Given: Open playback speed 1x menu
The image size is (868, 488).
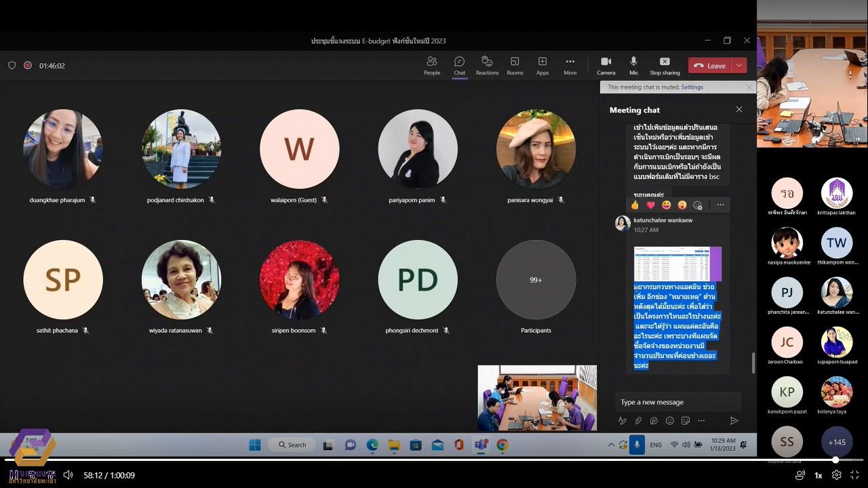Looking at the screenshot, I should 818,475.
